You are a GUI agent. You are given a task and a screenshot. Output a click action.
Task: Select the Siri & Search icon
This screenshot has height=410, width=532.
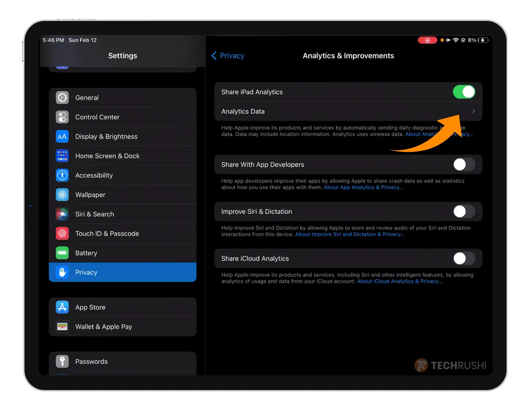[x=62, y=214]
